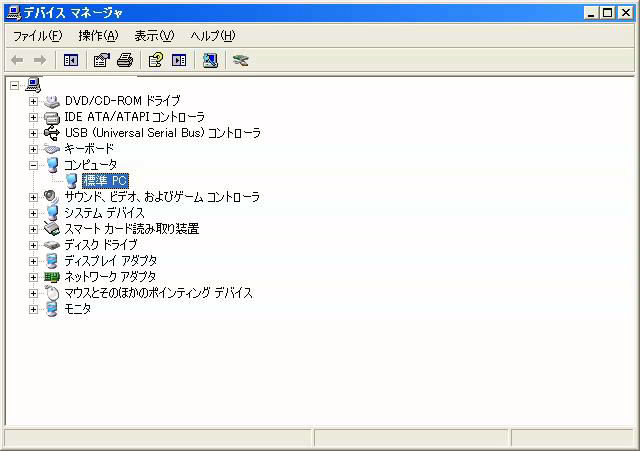Click the サウンド、ビデオ speaker icon
640x451 pixels.
(52, 197)
